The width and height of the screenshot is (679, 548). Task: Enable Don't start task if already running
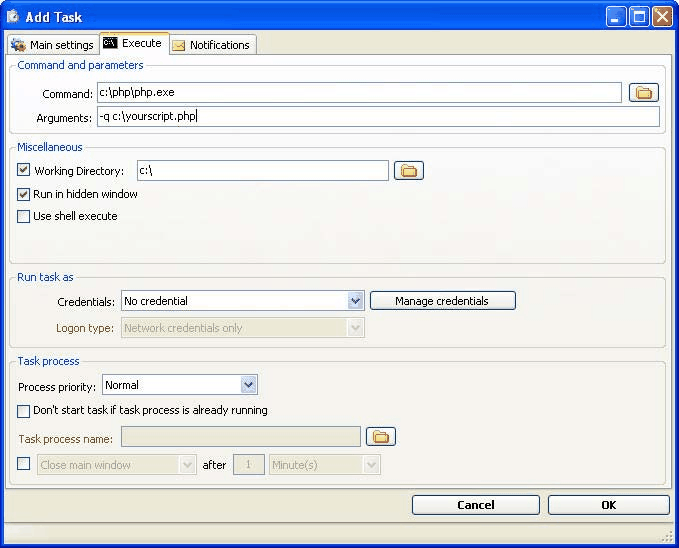point(24,410)
